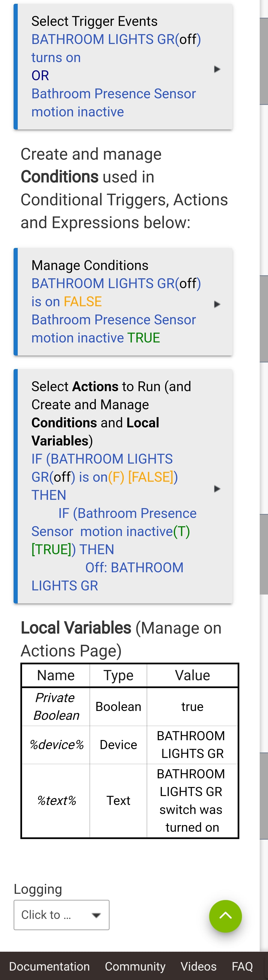This screenshot has height=980, width=268.
Task: Open the Logging dropdown
Action: tap(62, 915)
